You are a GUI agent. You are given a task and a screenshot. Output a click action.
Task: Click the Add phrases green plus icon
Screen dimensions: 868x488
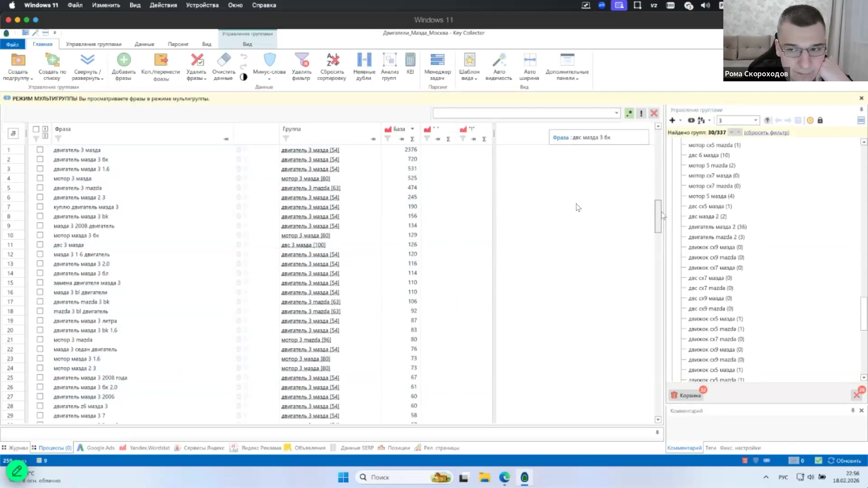(x=123, y=60)
